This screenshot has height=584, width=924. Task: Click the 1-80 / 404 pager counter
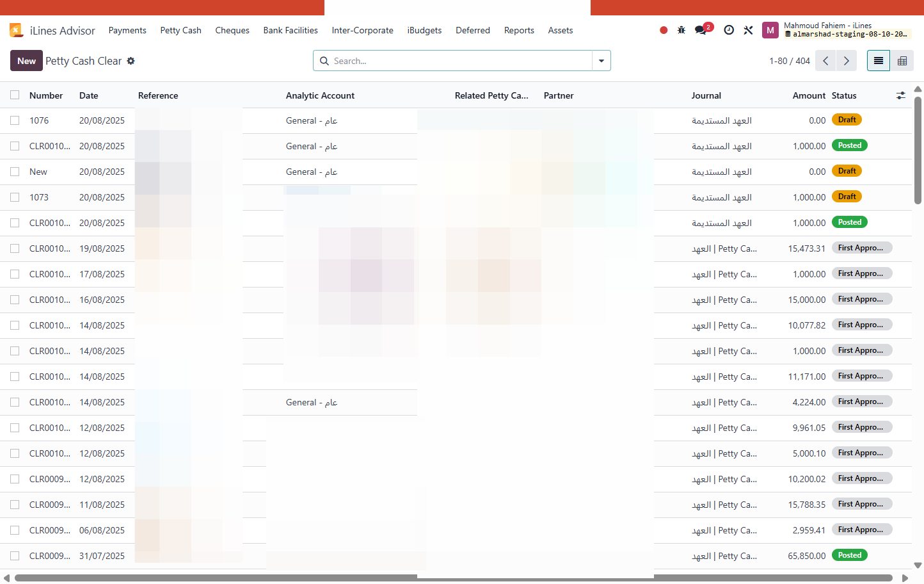click(790, 61)
